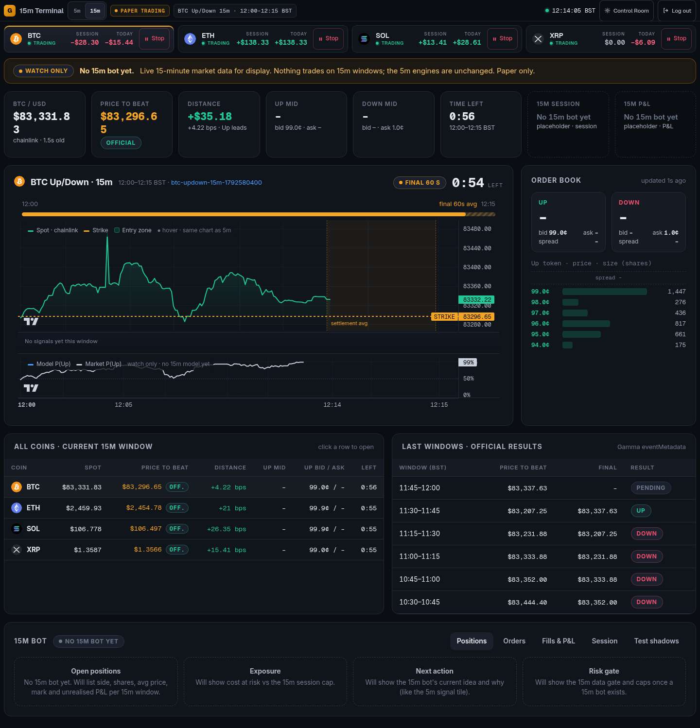Click the TIME LEFT 0:56 stat card
Image resolution: width=700 pixels, height=728 pixels.
pos(481,124)
